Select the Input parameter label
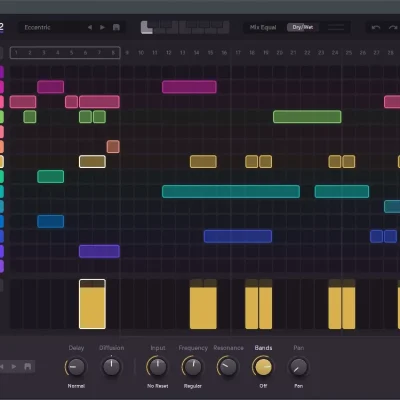Viewport: 400px width, 400px height. click(x=158, y=348)
